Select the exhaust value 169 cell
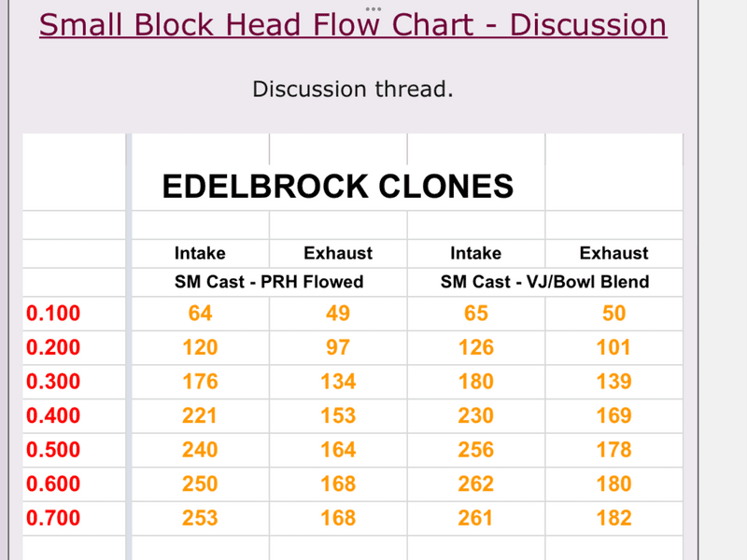This screenshot has width=747, height=560. (x=613, y=415)
